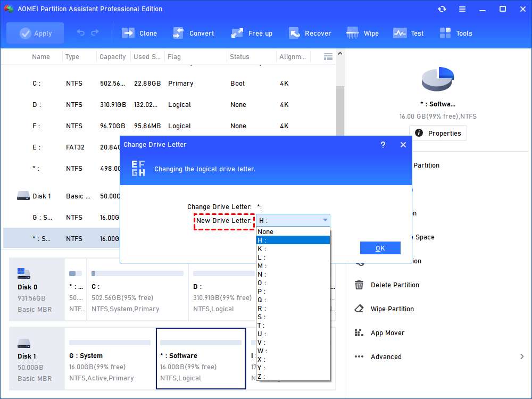Select R : in drive letter list
Screen dimensions: 532x399
coord(293,309)
